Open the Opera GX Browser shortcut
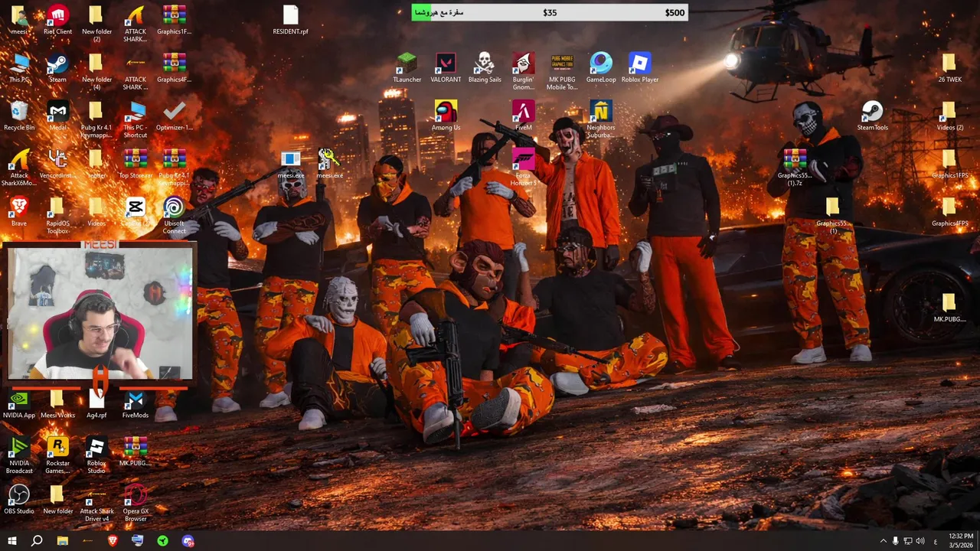The width and height of the screenshot is (980, 551). pos(135,504)
